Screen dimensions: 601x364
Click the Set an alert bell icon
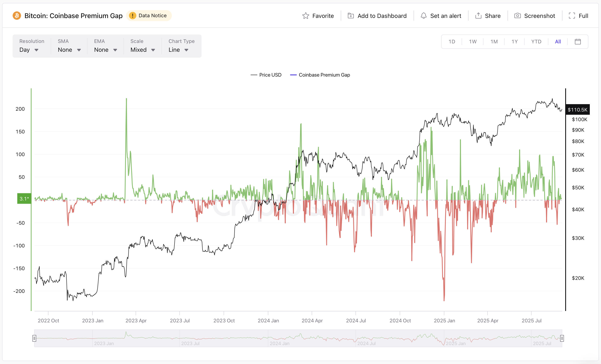[x=423, y=16]
